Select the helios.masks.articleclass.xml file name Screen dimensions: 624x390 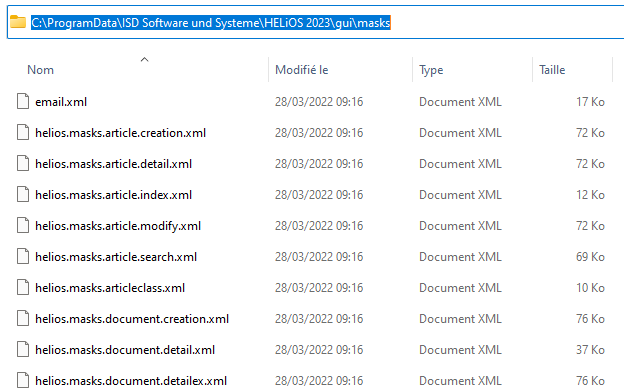coord(110,288)
